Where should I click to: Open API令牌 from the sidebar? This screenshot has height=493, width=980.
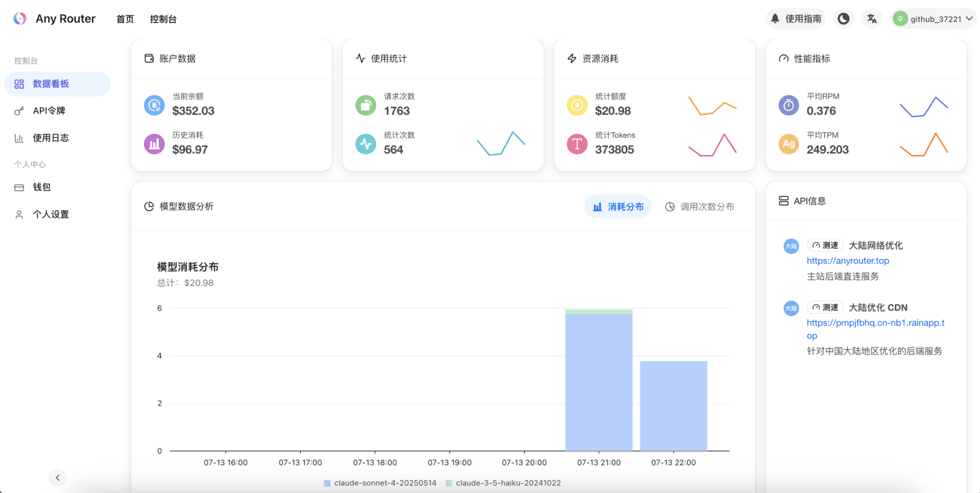(48, 111)
